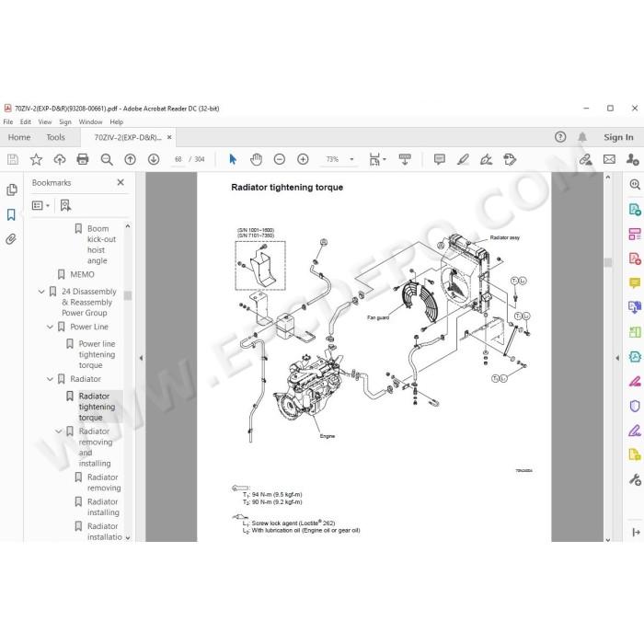Open the MEMO bookmark

coord(82,274)
